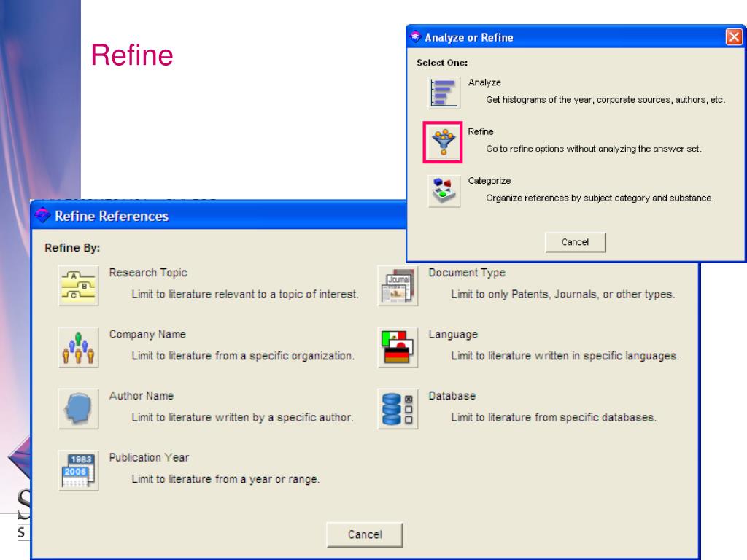Click 'Limit to literature relevant to a topic' text
747x560 pixels.
point(245,295)
